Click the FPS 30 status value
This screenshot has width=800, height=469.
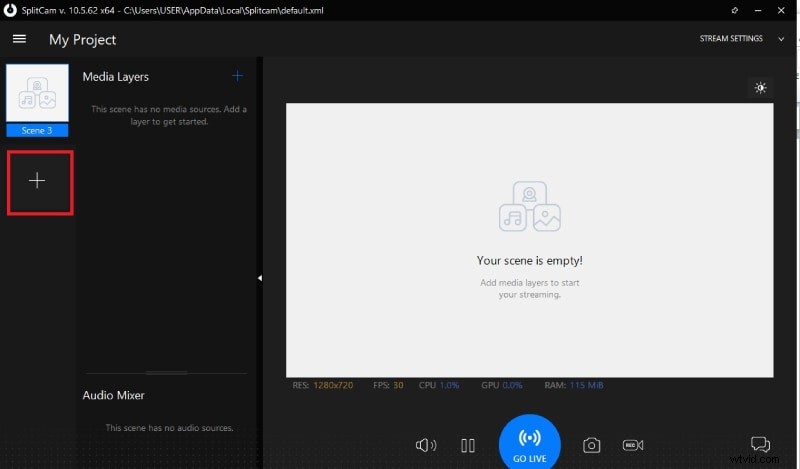[398, 385]
